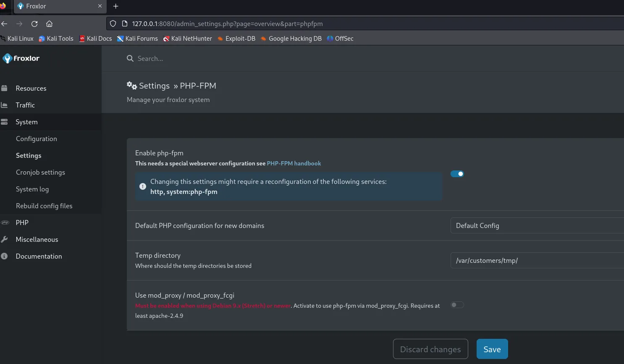Viewport: 624px width, 364px height.
Task: Click the Resources box icon
Action: point(4,88)
